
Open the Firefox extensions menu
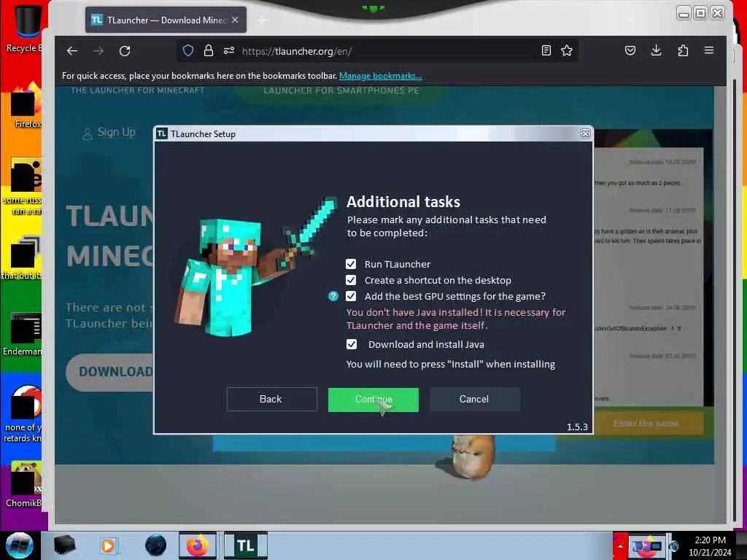coord(683,50)
